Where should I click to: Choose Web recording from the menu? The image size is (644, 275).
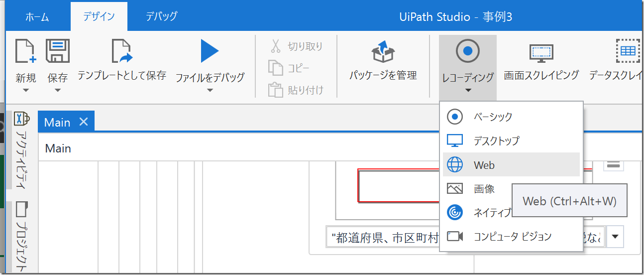[x=484, y=165]
